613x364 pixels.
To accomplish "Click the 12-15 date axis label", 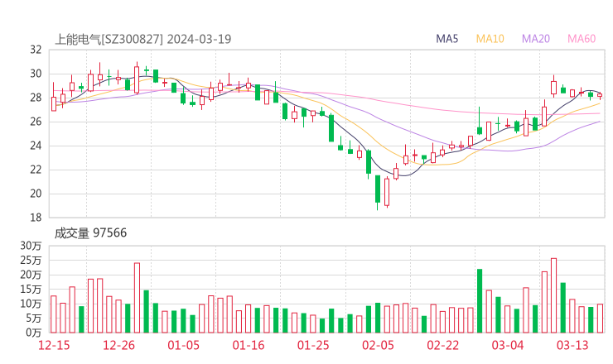I will (x=54, y=345).
